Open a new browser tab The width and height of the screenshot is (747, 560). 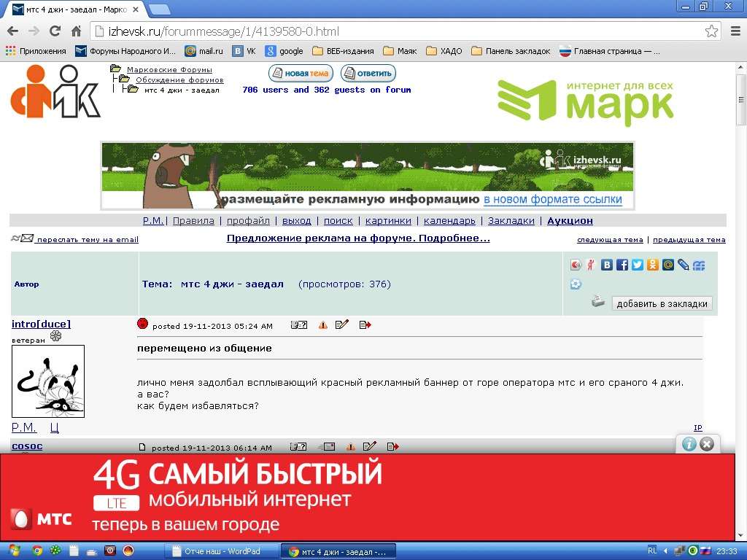click(x=160, y=9)
